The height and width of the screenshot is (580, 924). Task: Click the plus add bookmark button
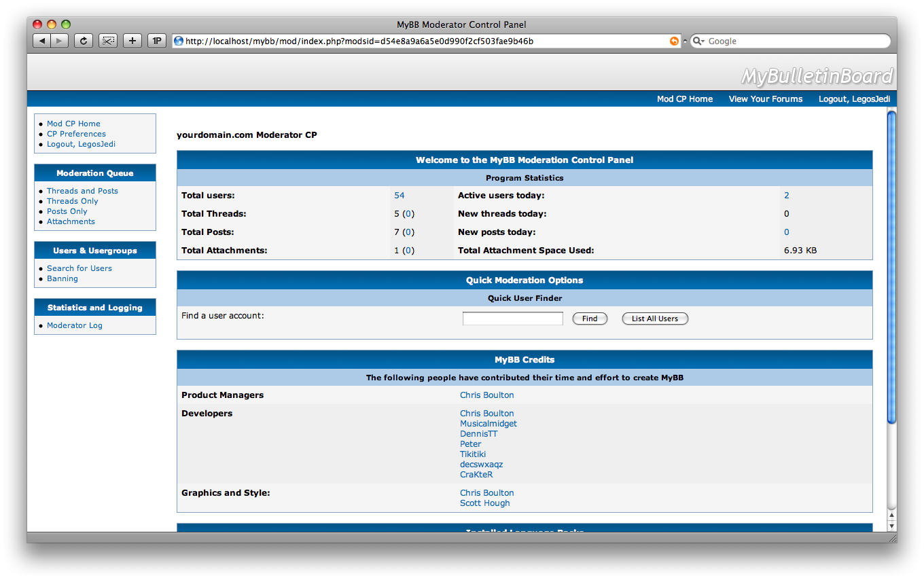[132, 41]
